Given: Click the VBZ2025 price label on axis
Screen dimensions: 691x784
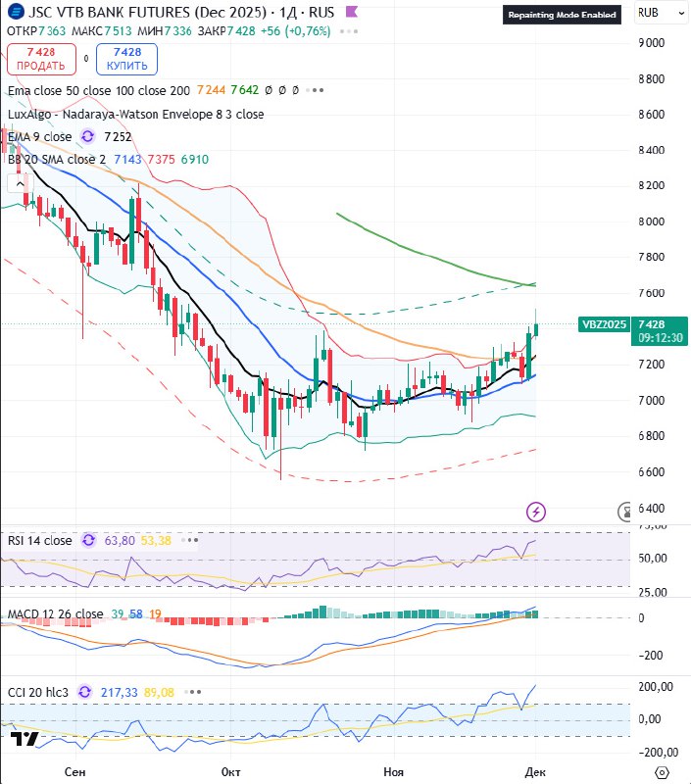Looking at the screenshot, I should [603, 324].
